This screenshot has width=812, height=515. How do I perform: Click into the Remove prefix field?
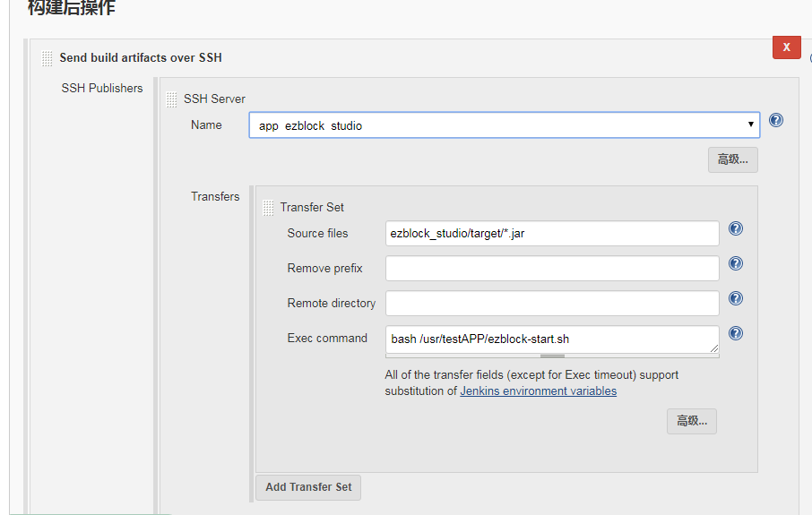552,269
